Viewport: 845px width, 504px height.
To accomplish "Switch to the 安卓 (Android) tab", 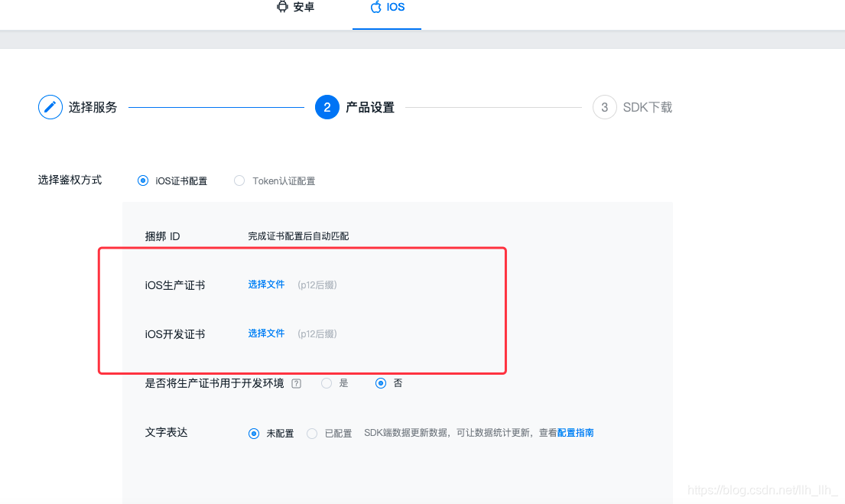I will pos(295,7).
